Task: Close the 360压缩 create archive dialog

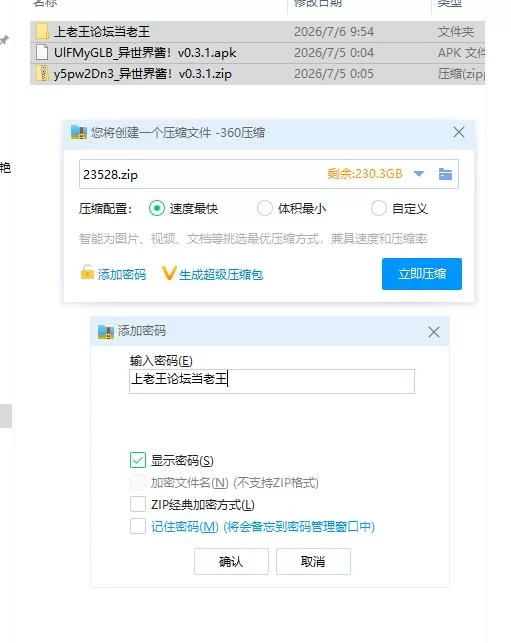Action: pos(459,132)
